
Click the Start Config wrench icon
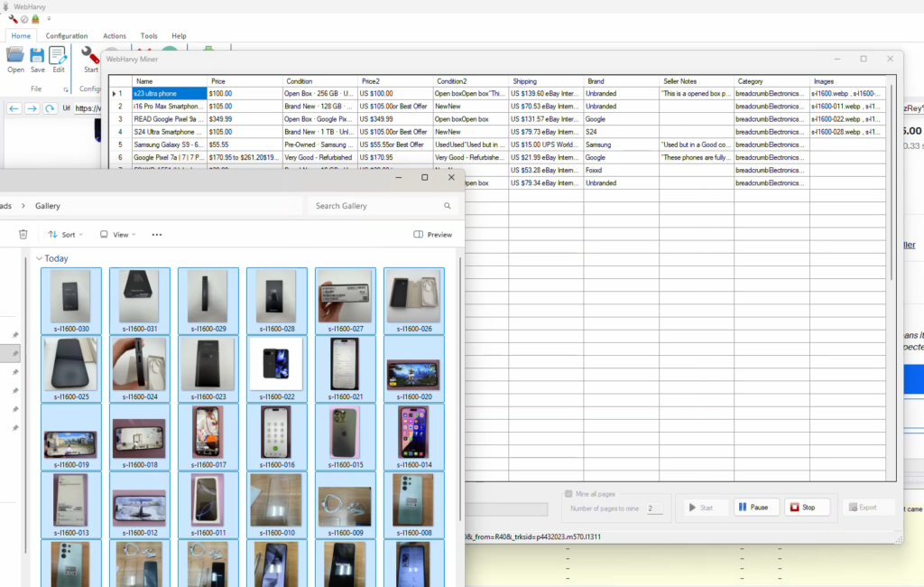(90, 56)
